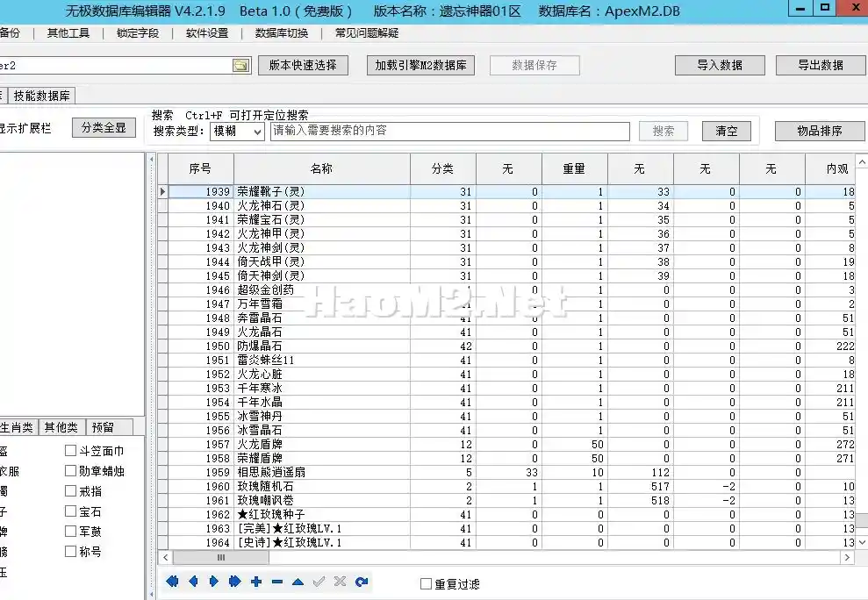Click row indicator arrow for row 1939
This screenshot has height=600, width=868.
point(162,191)
